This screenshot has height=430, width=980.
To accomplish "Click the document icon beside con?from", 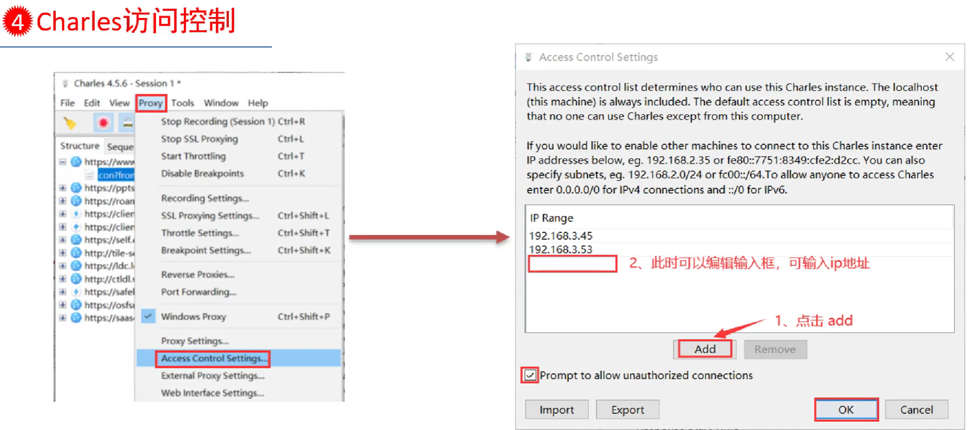I will tap(90, 175).
